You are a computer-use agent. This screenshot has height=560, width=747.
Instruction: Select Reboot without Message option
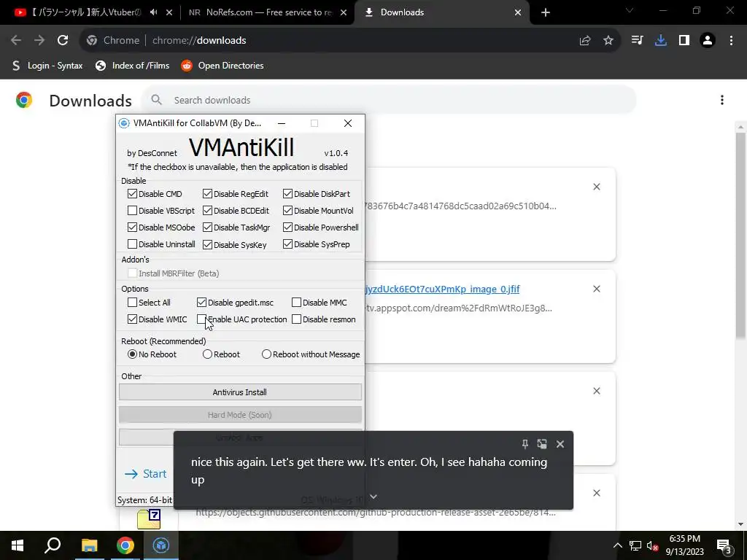click(266, 354)
